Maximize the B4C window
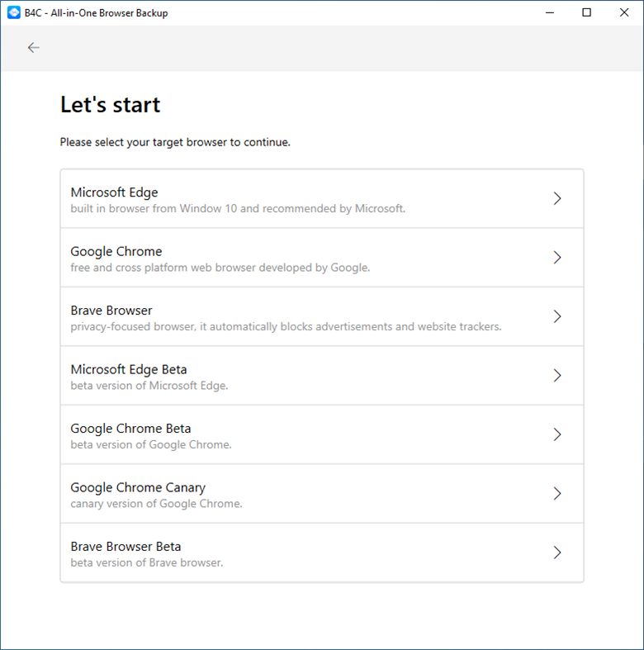This screenshot has width=644, height=650. tap(587, 13)
